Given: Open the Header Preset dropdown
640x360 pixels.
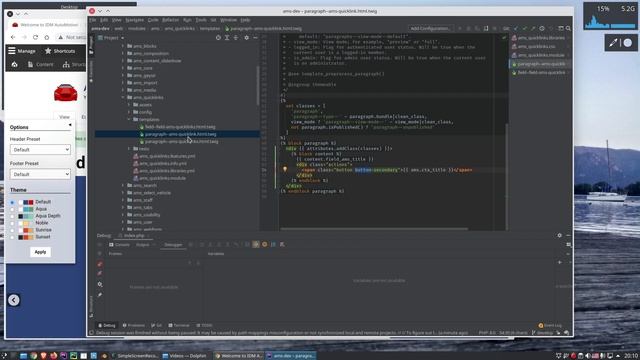Looking at the screenshot, I should (40, 150).
